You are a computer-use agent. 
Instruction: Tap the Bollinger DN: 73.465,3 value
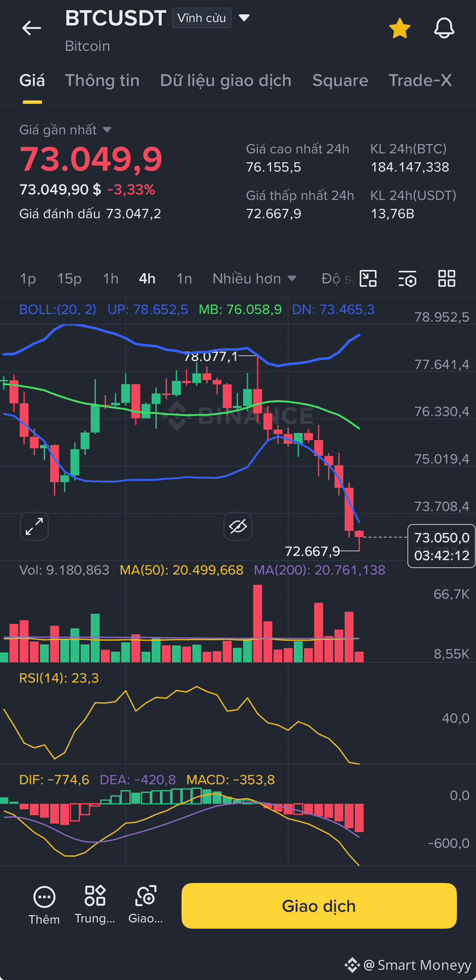coord(333,310)
